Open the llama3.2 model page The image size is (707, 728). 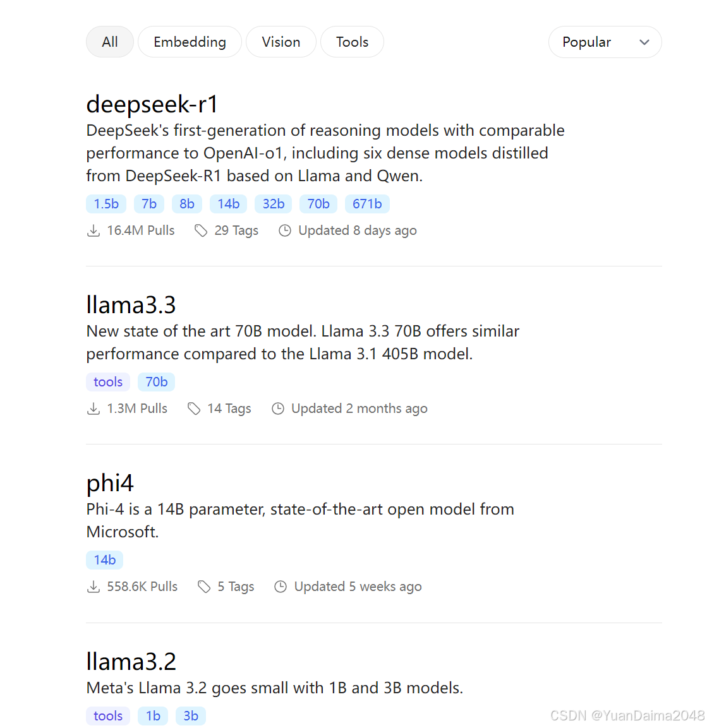[131, 661]
